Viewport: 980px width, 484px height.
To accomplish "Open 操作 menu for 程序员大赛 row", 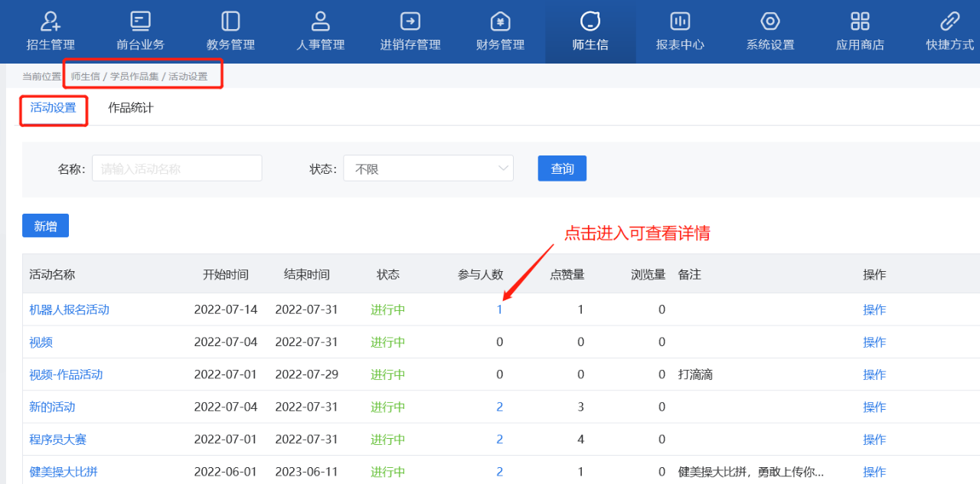I will point(874,440).
